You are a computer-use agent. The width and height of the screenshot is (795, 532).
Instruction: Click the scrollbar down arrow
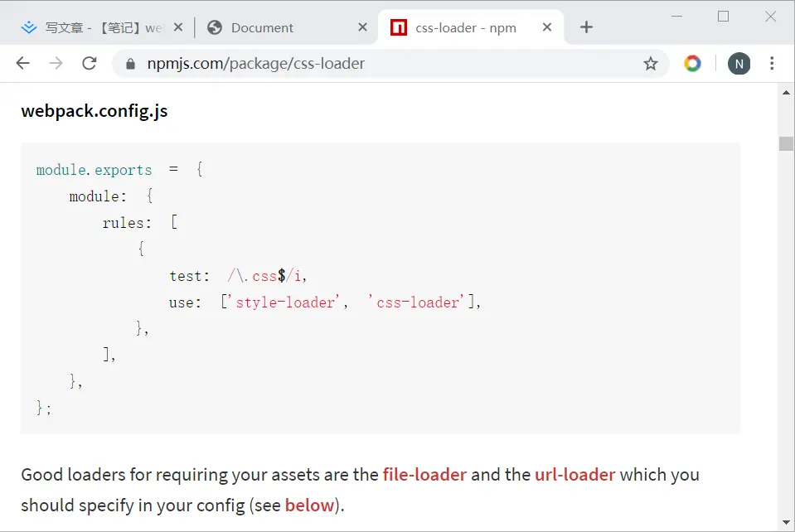coord(786,522)
